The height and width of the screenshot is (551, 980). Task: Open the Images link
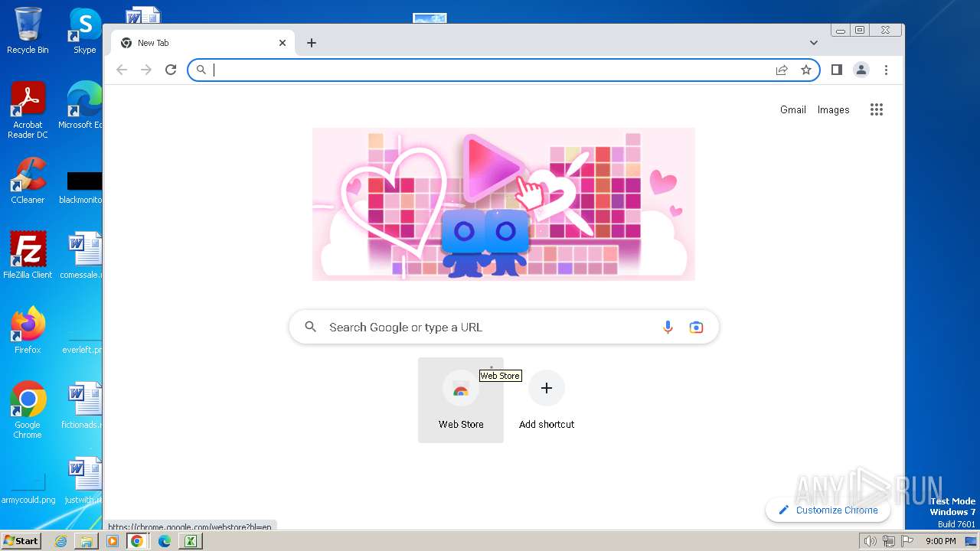pos(833,109)
